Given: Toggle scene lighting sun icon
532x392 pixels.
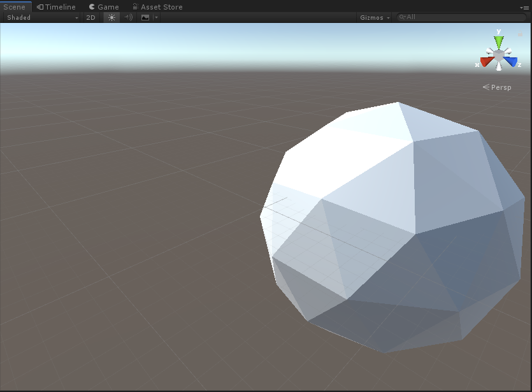Looking at the screenshot, I should (111, 18).
